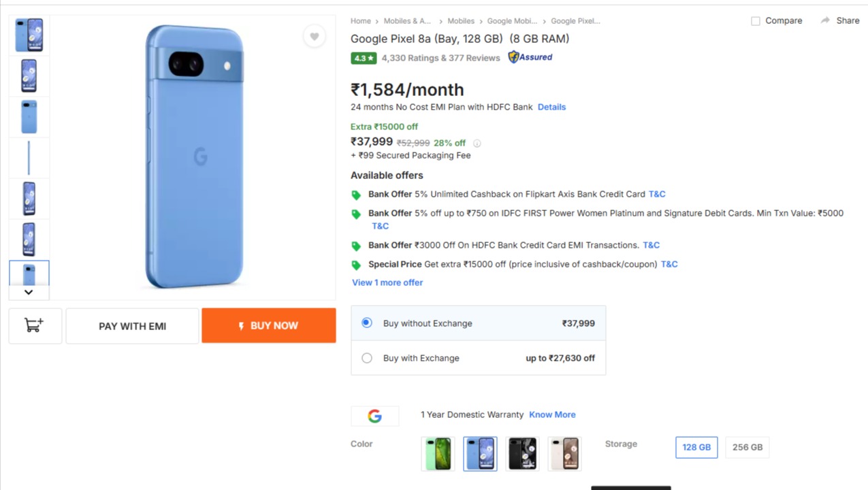Viewport: 868px width, 490px height.
Task: Choose the green color variant swatch
Action: pos(438,454)
